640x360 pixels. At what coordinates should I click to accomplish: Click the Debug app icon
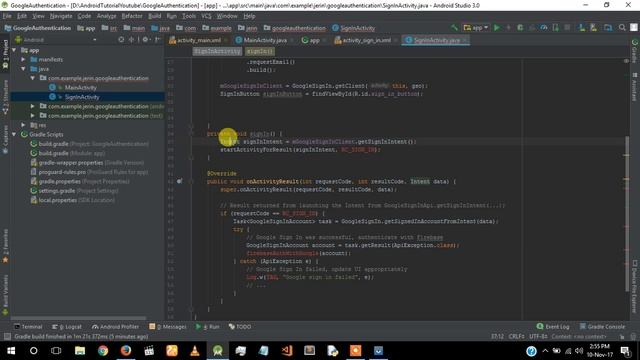coord(520,28)
